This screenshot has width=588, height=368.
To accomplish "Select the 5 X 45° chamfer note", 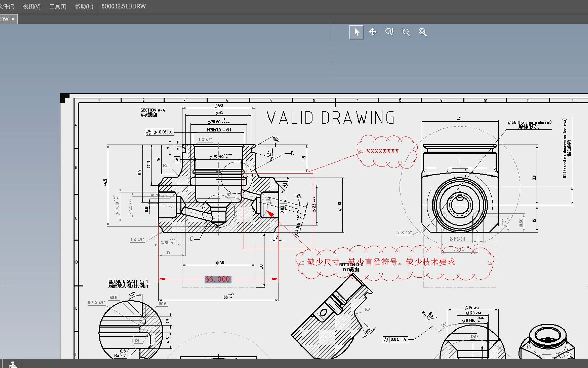I will point(404,233).
